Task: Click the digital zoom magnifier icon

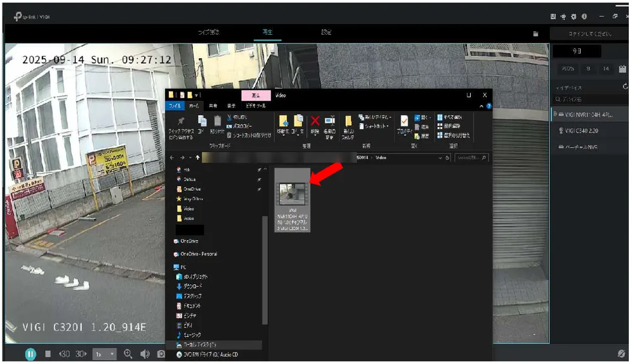Action: pos(128,354)
